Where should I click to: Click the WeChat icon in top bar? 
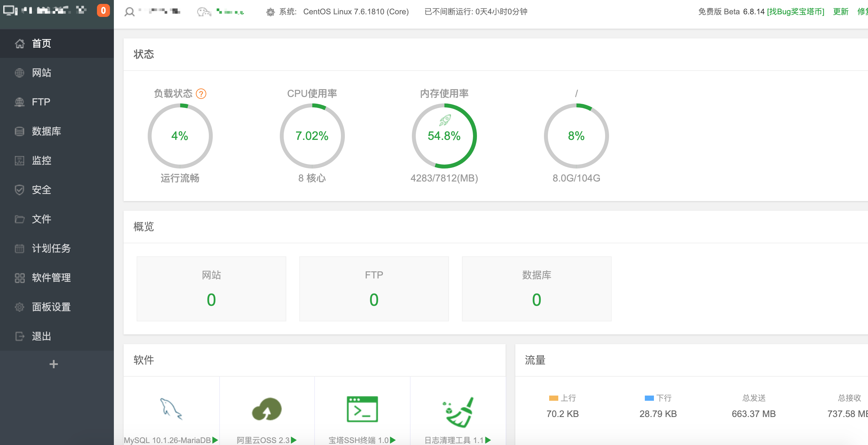tap(204, 12)
